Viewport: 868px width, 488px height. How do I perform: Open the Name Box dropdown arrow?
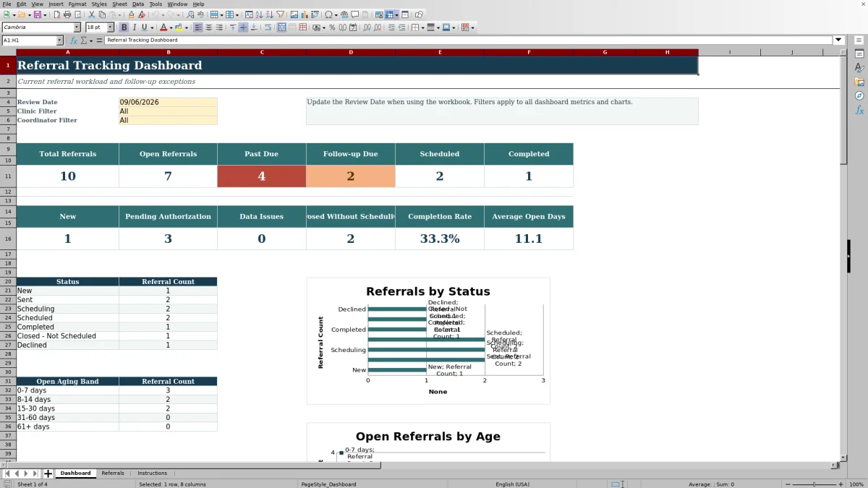(59, 40)
